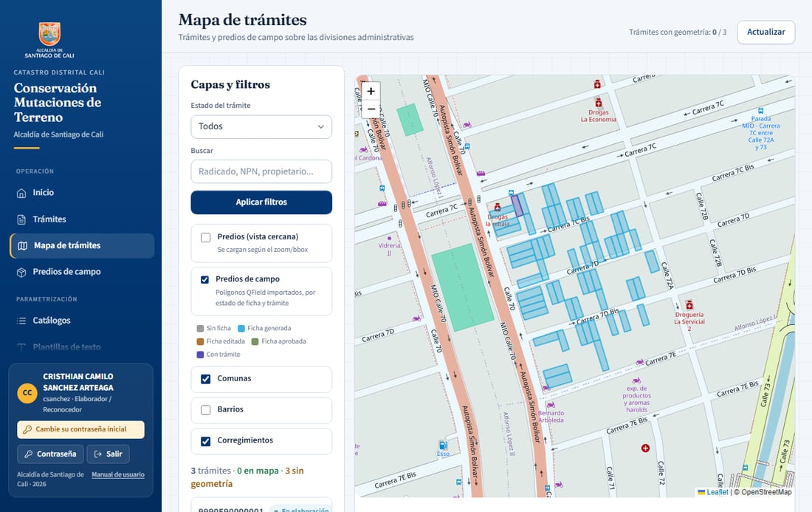Enable Predios (vista cercana) checkbox

point(206,237)
